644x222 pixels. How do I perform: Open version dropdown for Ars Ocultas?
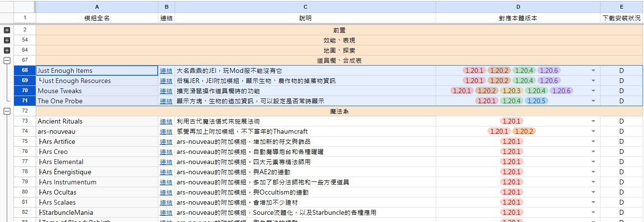(593, 193)
